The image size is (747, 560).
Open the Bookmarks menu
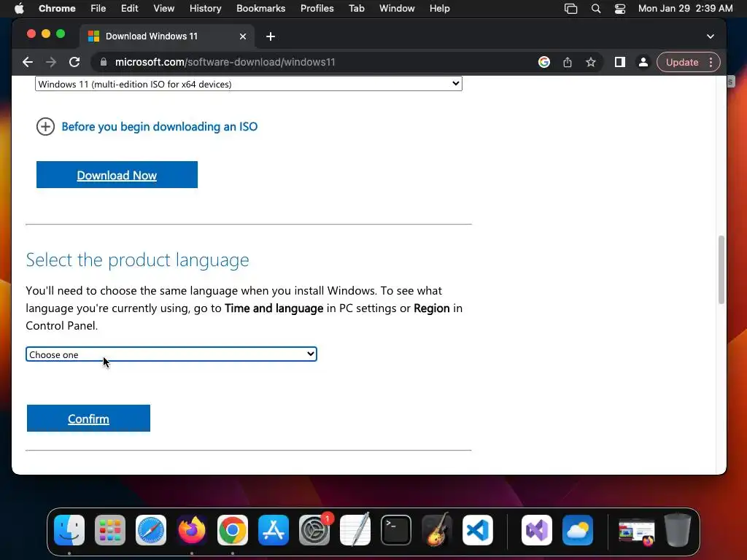(x=260, y=9)
